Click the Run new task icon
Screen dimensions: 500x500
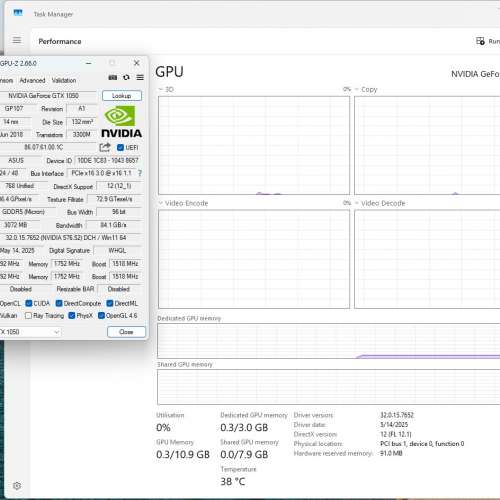pos(480,41)
